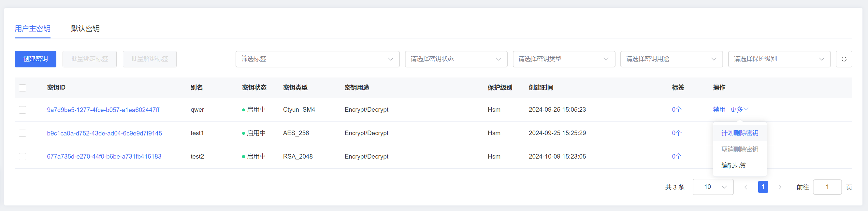The height and width of the screenshot is (211, 868).
Task: Expand the 更多 menu for qwer
Action: (739, 109)
